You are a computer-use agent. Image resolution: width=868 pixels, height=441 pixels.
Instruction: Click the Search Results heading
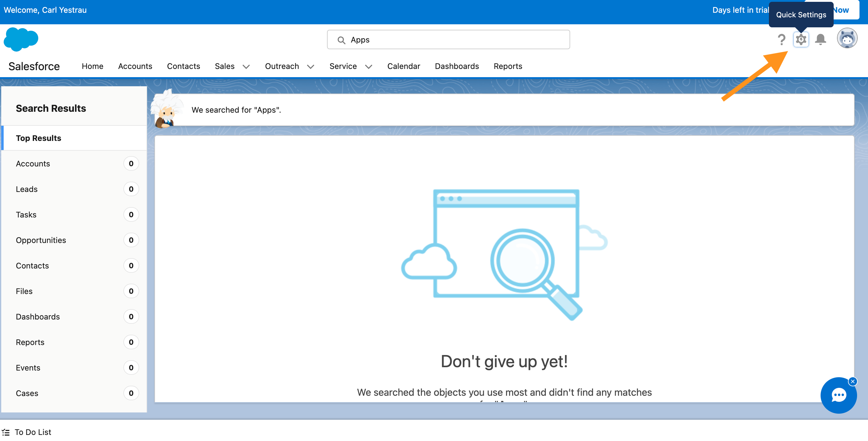pyautogui.click(x=51, y=108)
